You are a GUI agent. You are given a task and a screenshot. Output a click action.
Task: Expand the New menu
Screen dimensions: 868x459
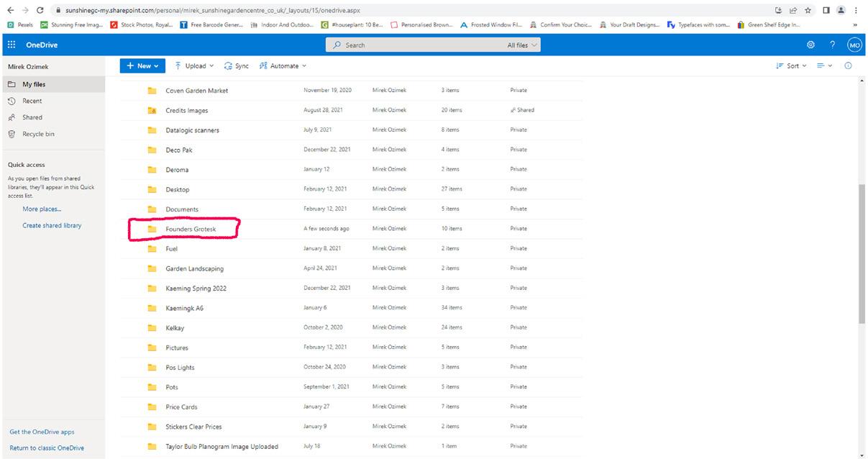point(143,65)
